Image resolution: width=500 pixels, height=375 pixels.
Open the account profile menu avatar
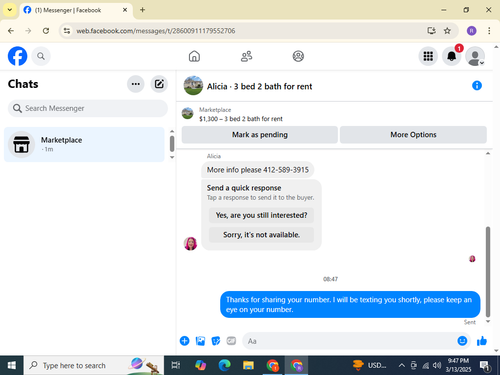[x=475, y=56]
